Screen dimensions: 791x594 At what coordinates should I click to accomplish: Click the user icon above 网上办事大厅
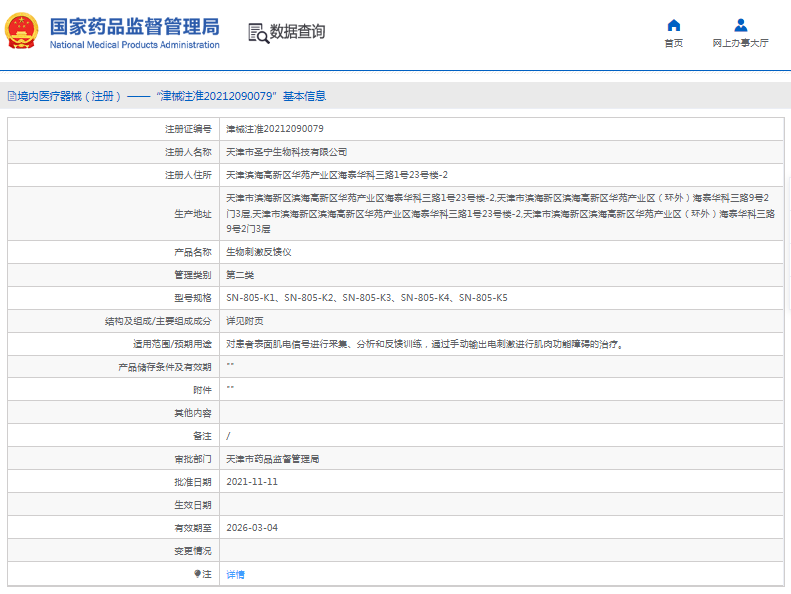coord(740,25)
